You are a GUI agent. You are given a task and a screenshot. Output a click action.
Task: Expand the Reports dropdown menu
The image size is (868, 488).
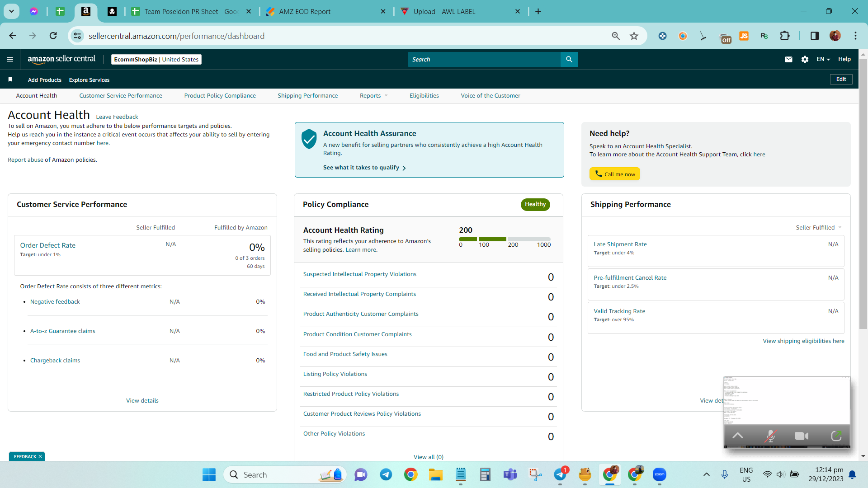373,95
